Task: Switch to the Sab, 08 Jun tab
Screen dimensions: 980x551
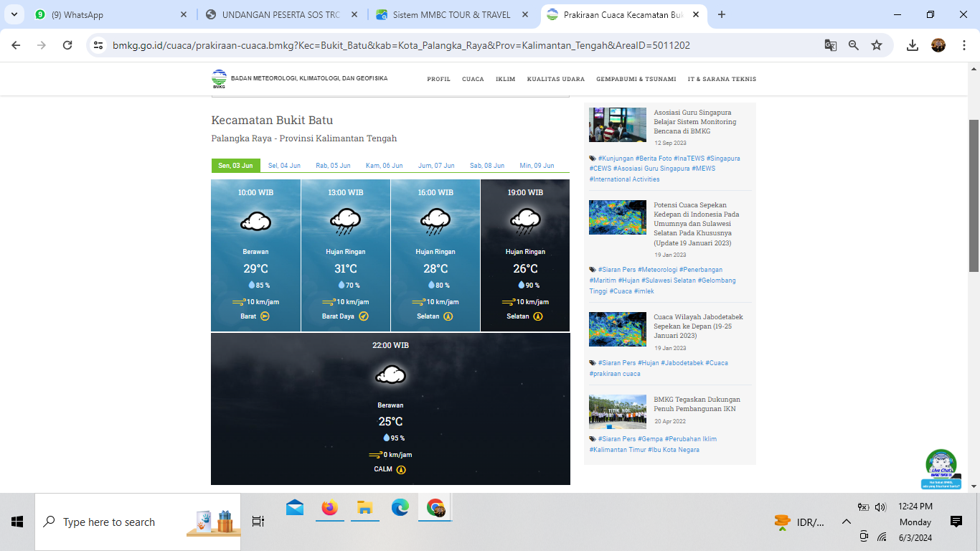Action: tap(487, 166)
